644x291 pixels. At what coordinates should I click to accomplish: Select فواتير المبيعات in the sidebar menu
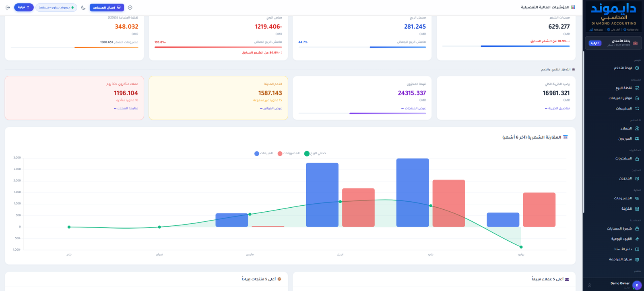coord(620,98)
